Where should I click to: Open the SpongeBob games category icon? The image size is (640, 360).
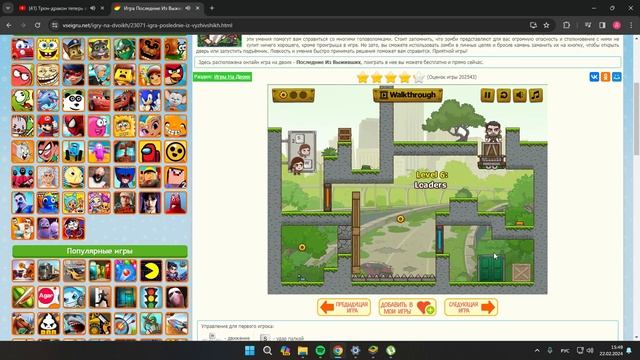(x=48, y=49)
